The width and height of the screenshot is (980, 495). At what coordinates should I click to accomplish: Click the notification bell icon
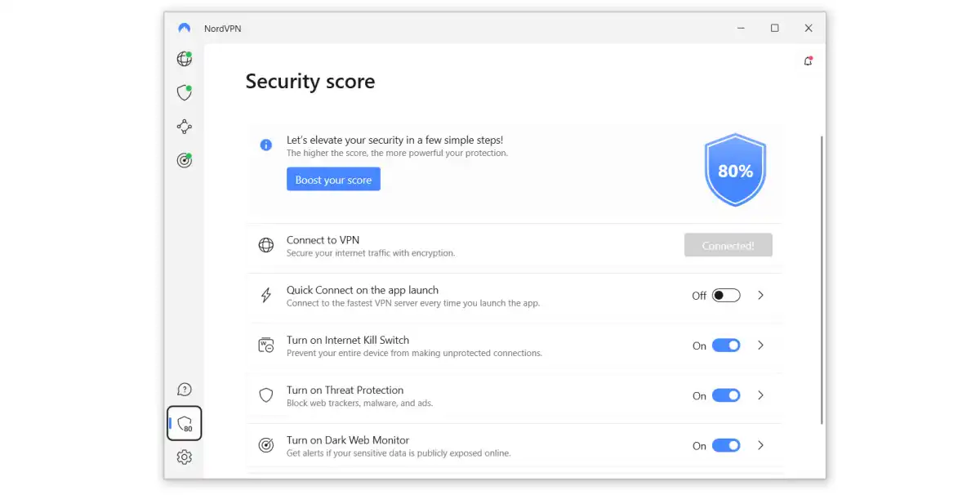pyautogui.click(x=808, y=61)
